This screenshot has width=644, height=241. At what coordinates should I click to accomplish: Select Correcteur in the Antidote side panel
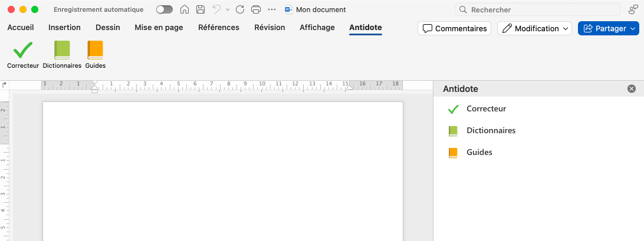click(486, 109)
